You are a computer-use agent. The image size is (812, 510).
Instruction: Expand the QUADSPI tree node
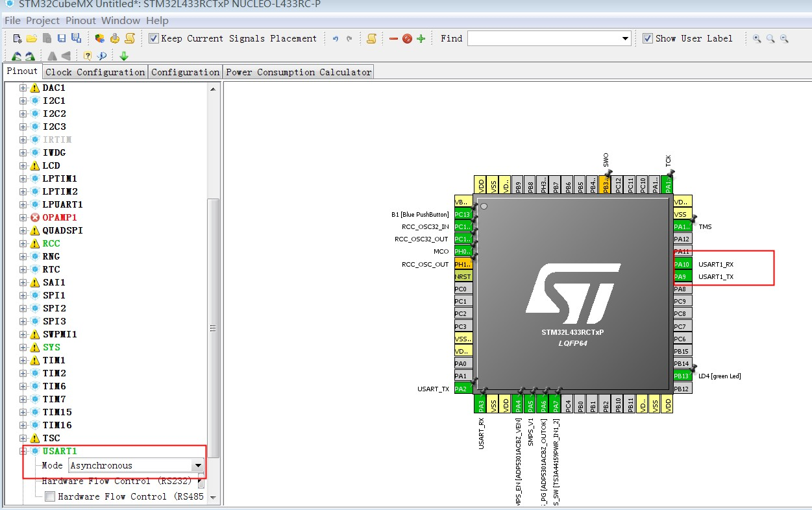coord(23,230)
